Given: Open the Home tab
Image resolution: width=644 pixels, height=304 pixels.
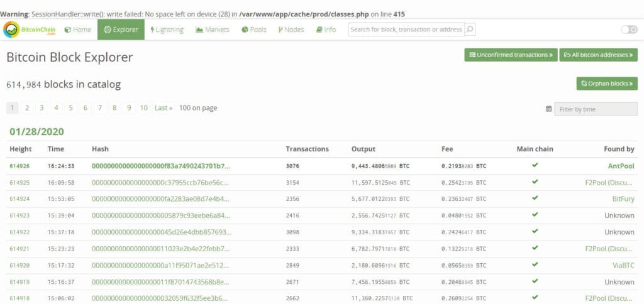Looking at the screenshot, I should click(78, 30).
